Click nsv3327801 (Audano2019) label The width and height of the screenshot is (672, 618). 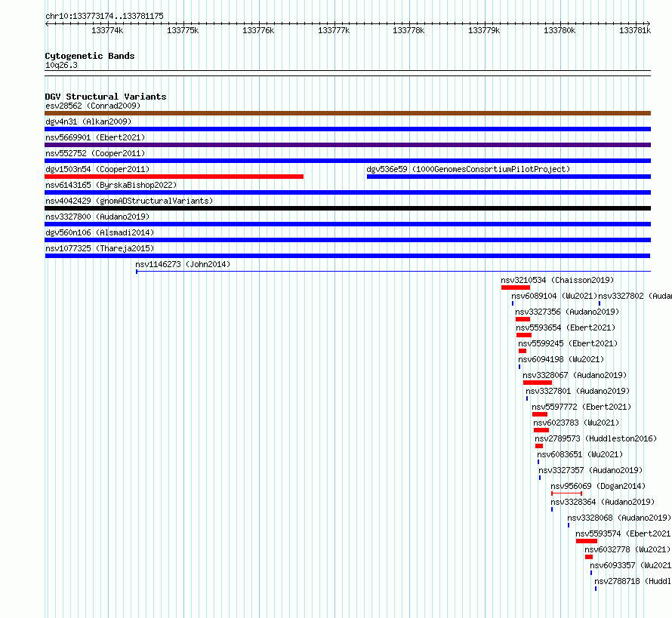pyautogui.click(x=578, y=391)
